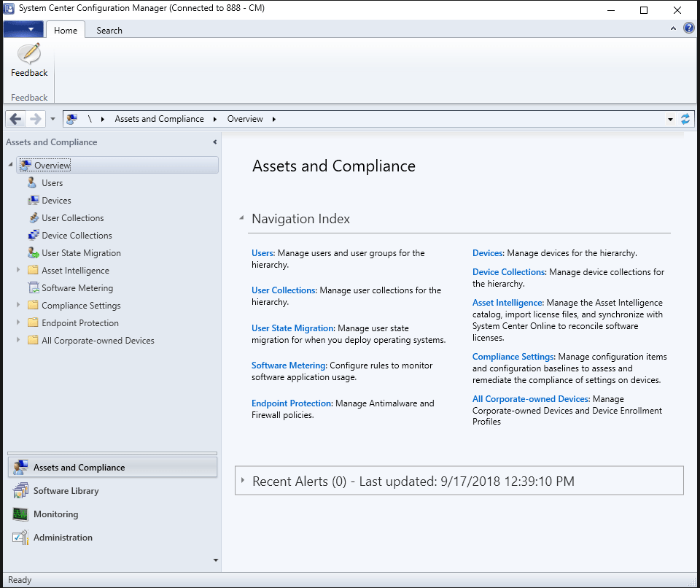Go forward with the right arrow button
The height and width of the screenshot is (588, 700).
pyautogui.click(x=35, y=119)
